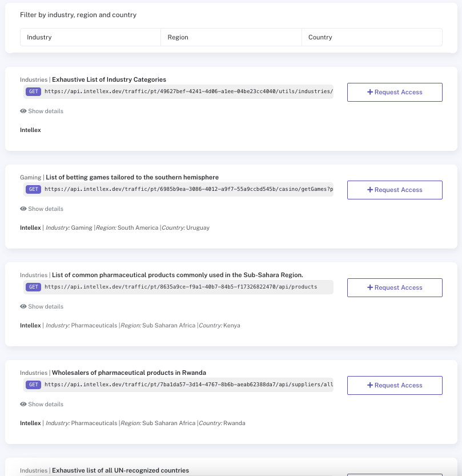Show details for Exhaustive List of Industry Categories

42,111
